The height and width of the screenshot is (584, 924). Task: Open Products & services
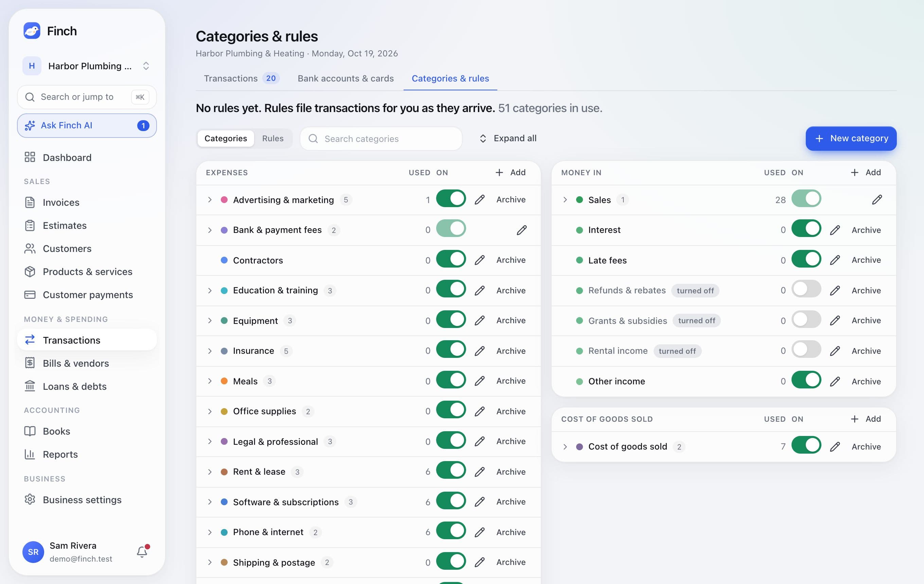[87, 272]
